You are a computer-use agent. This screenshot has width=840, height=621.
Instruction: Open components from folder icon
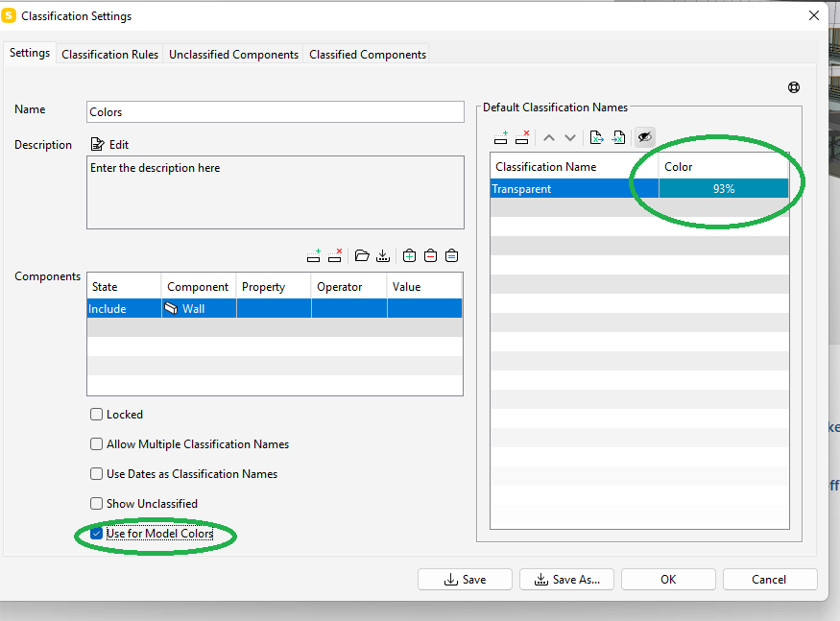coord(362,255)
